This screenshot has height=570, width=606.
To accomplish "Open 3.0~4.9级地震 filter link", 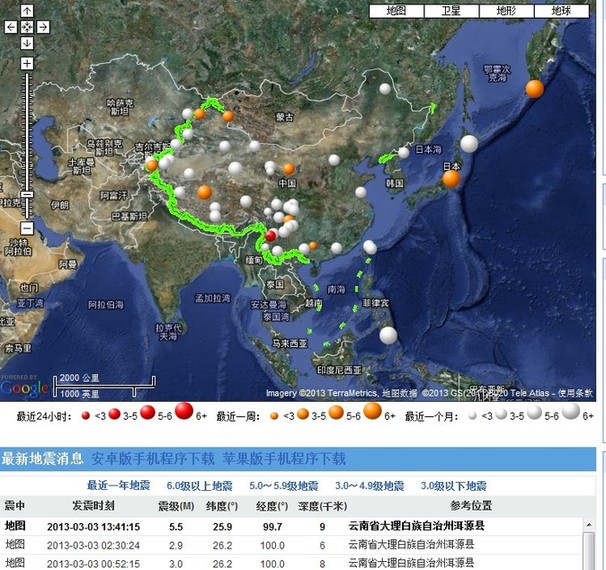I will 369,486.
